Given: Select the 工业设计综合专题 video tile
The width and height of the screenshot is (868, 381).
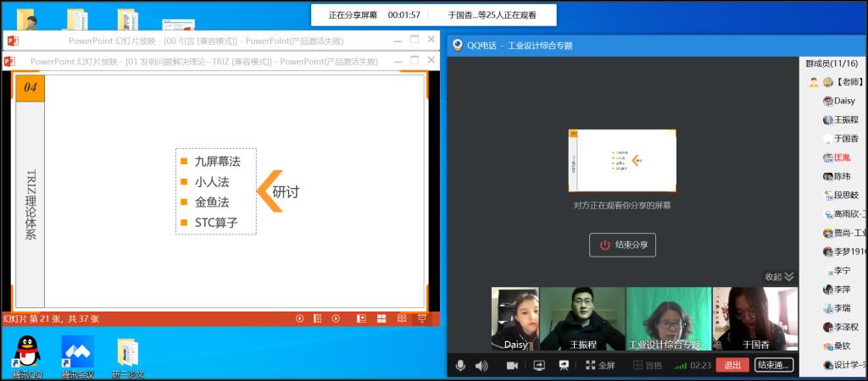Looking at the screenshot, I should tap(669, 318).
